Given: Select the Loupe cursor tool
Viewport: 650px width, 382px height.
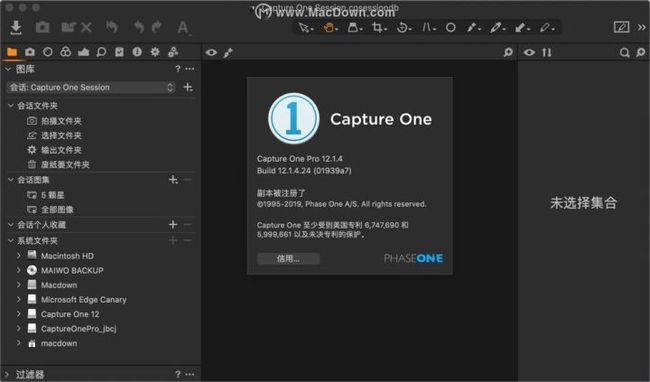Looking at the screenshot, I should click(x=354, y=28).
